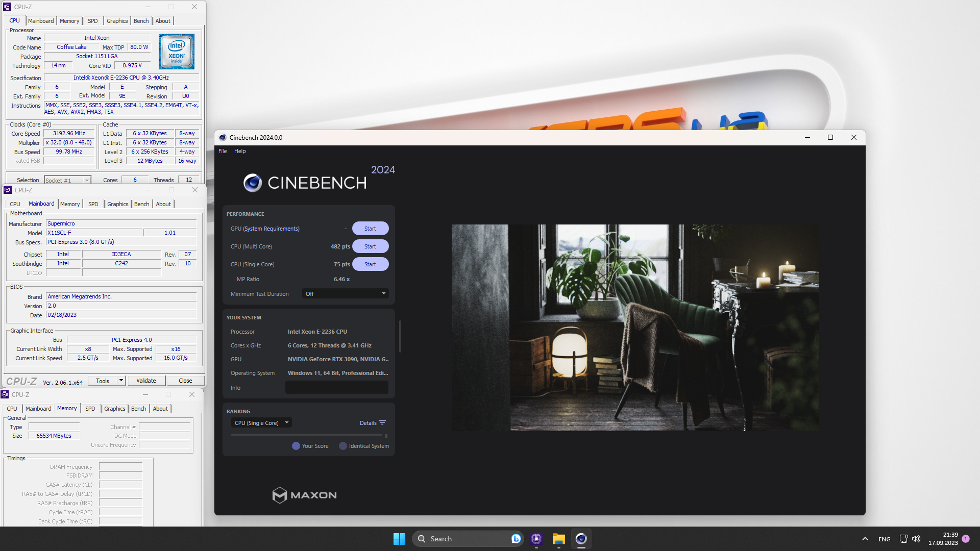This screenshot has height=551, width=980.
Task: Click the taskbar Search box
Action: point(468,539)
